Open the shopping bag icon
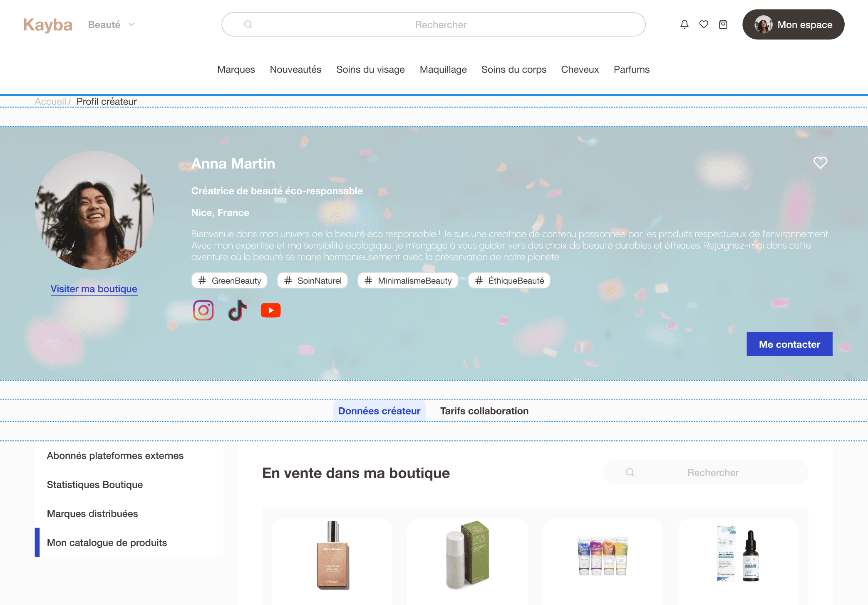This screenshot has height=605, width=868. (x=723, y=24)
